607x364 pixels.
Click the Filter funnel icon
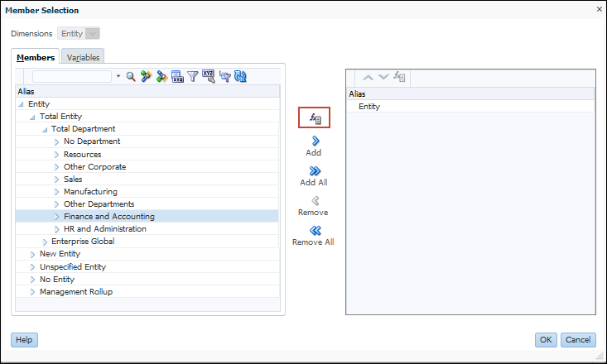coord(193,77)
